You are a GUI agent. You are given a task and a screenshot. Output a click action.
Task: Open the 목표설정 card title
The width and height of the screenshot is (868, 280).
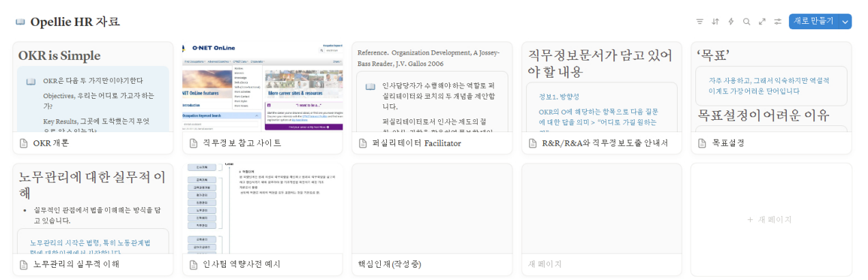click(727, 143)
